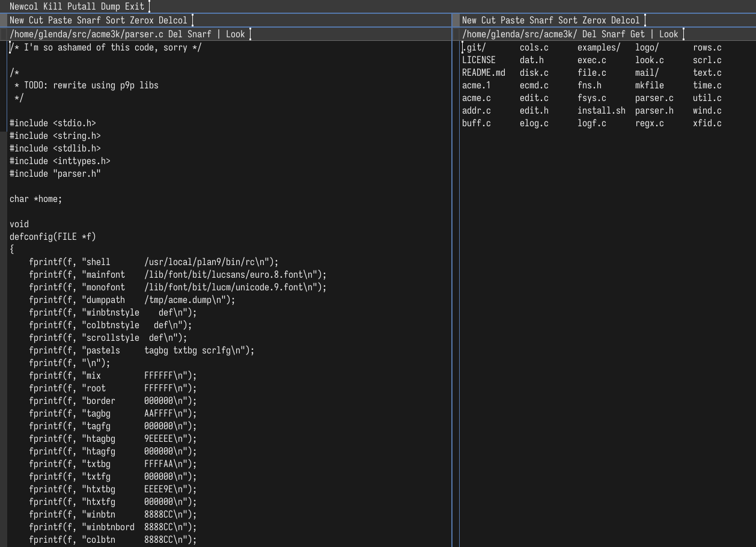Click the /home/glenda/src/acme3k/ directory path in the tag
The width and height of the screenshot is (756, 547).
point(520,34)
